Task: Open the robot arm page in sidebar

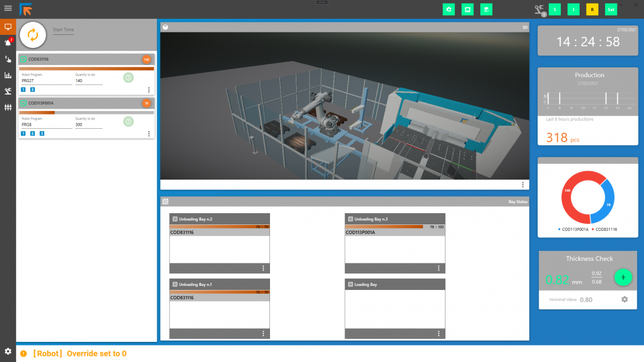Action: (8, 91)
